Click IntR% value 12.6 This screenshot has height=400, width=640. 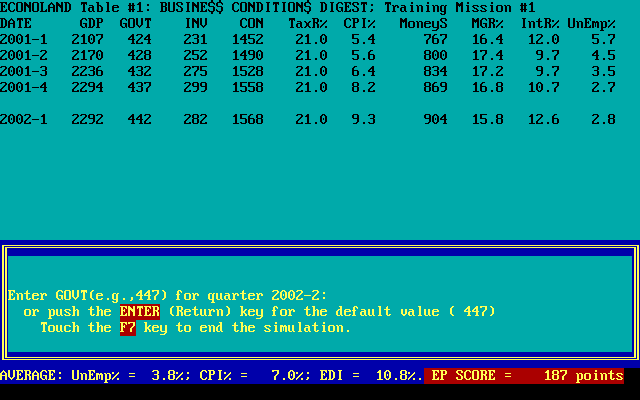[544, 120]
